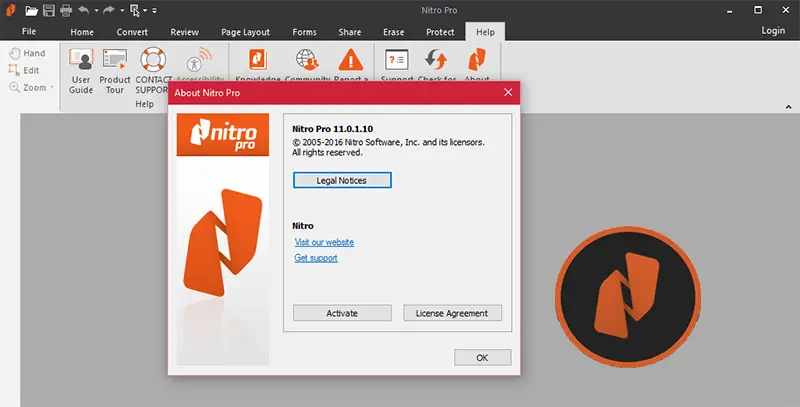Switch to the Forms tab
Screen dimensions: 800x407
[305, 32]
